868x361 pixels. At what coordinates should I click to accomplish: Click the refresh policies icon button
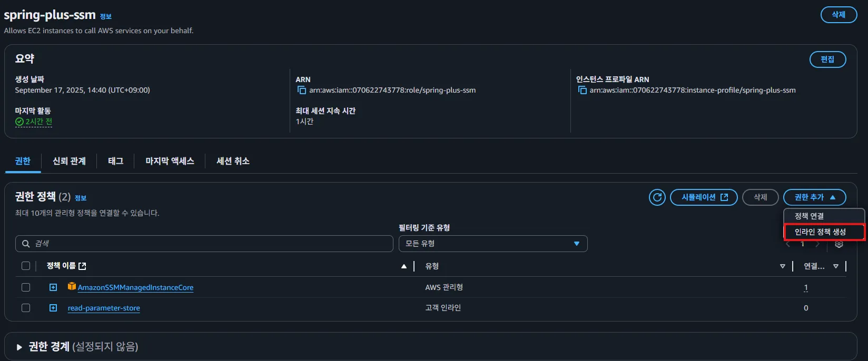point(657,197)
